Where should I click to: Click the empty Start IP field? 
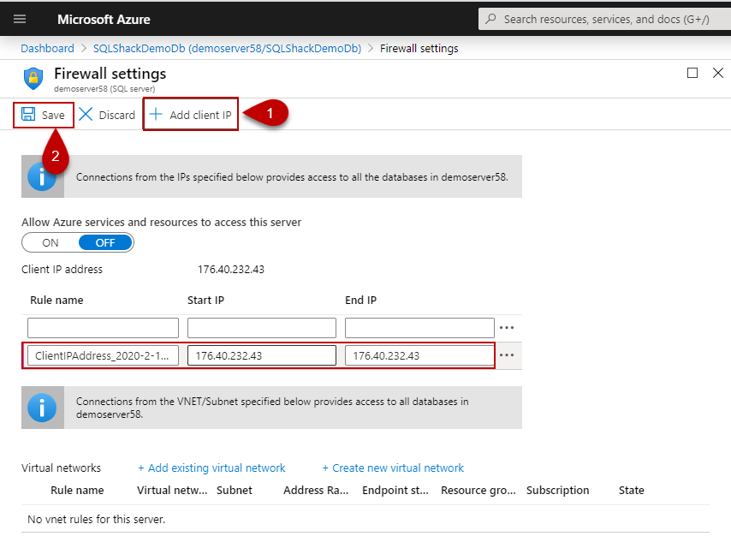coord(261,327)
